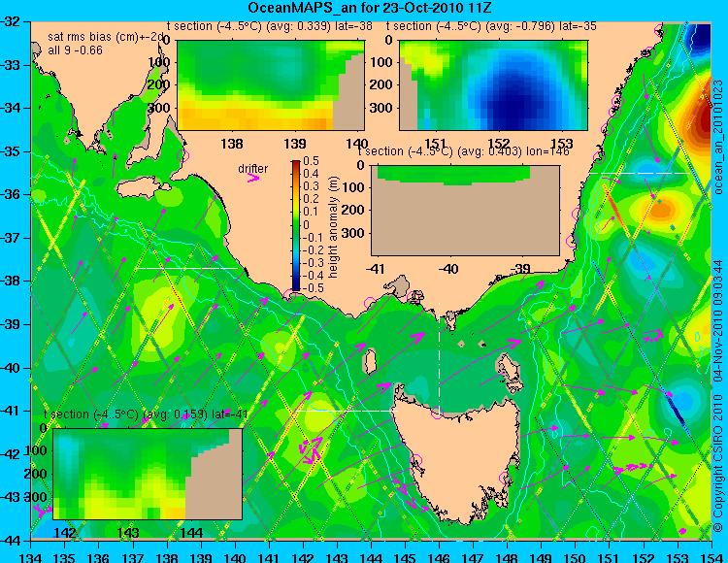Click the "all 9 -0.66" statistics text
This screenshot has height=563, width=728.
click(75, 50)
